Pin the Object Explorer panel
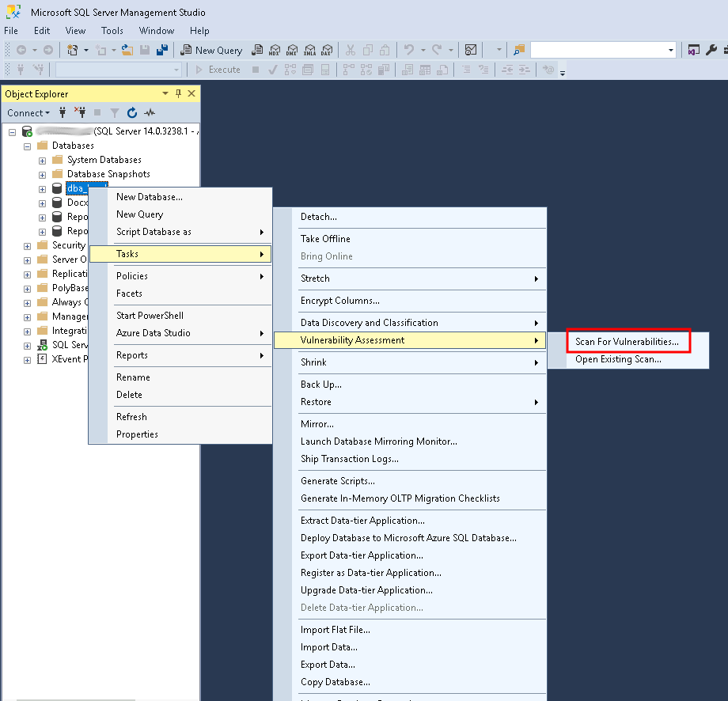The width and height of the screenshot is (728, 701). click(x=178, y=93)
